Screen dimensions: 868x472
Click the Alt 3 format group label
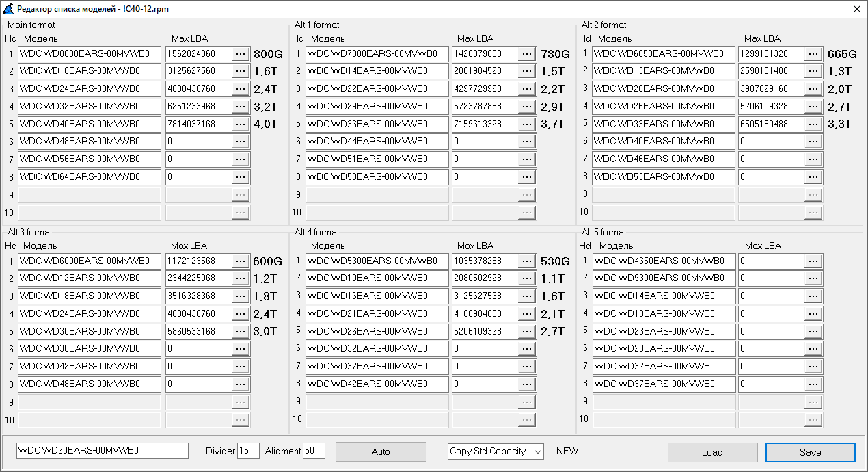tap(30, 233)
